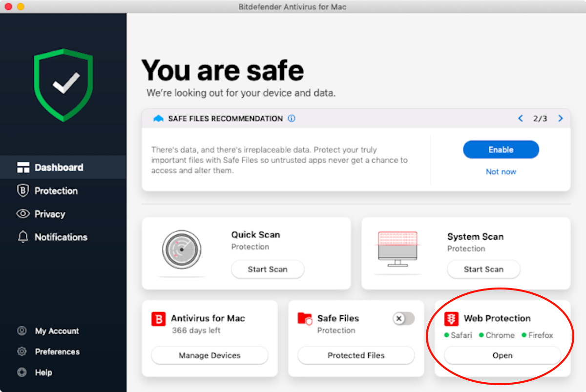Open the Dashboard section
The height and width of the screenshot is (392, 586).
point(63,167)
